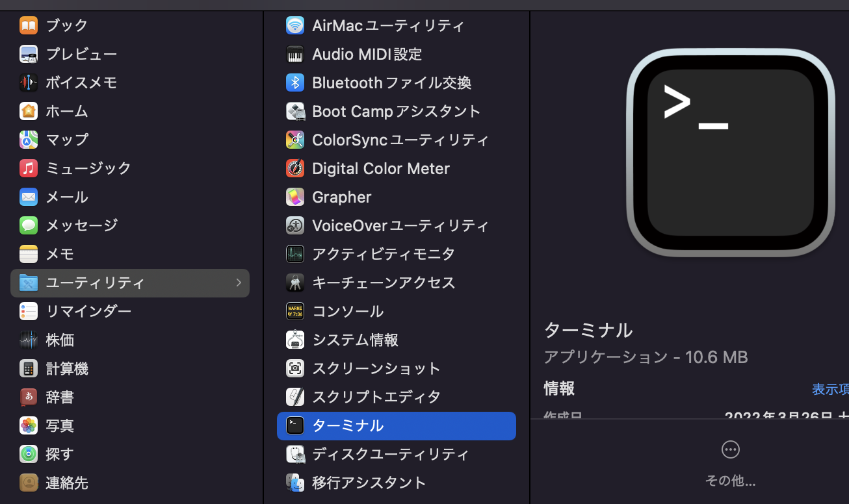This screenshot has width=849, height=504.
Task: Click the Dictionary (辞書) app icon
Action: point(29,397)
